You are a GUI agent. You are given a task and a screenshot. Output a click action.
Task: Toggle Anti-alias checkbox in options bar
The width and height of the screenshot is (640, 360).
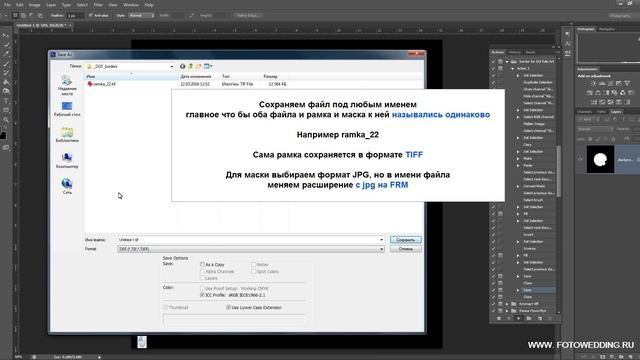coord(91,16)
